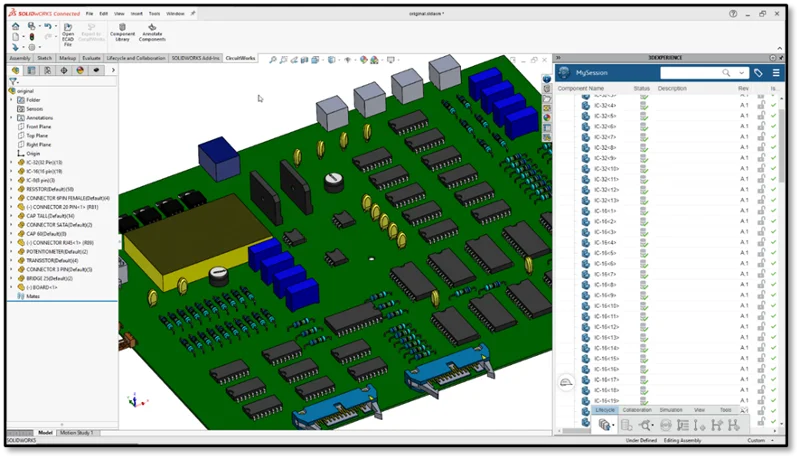Click the filter funnel in feature tree
The height and width of the screenshot is (459, 800).
click(x=13, y=81)
